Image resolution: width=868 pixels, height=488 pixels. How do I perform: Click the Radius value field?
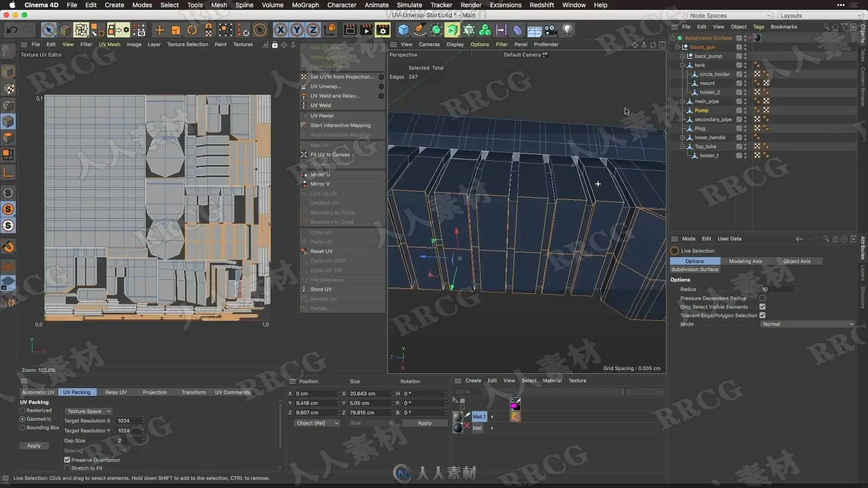click(x=777, y=289)
